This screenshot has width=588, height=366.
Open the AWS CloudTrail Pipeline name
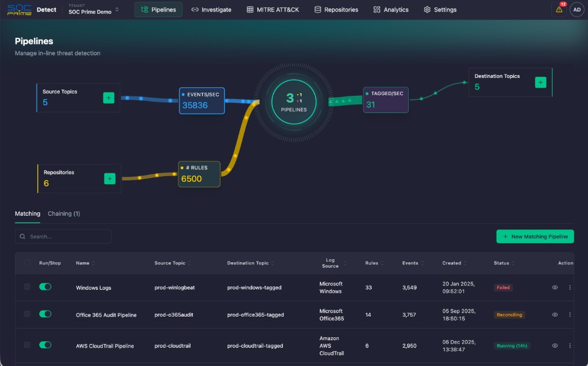[x=105, y=346]
